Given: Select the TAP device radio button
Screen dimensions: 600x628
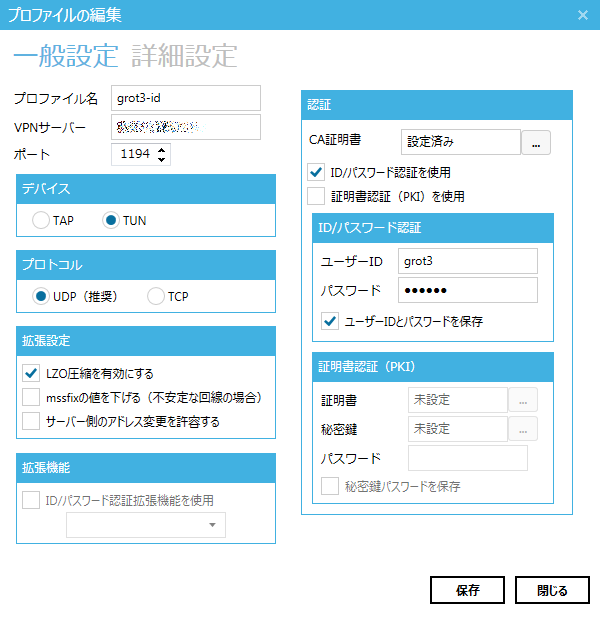Looking at the screenshot, I should pos(41,219).
